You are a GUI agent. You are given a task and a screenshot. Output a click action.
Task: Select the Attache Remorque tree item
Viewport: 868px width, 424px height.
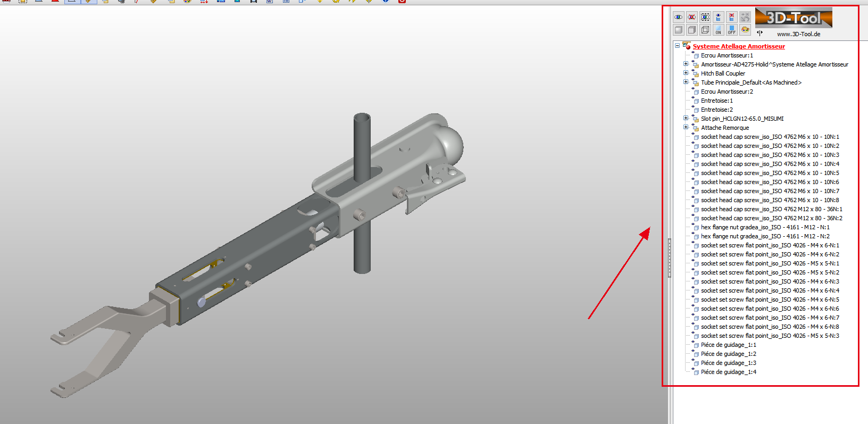pos(725,128)
